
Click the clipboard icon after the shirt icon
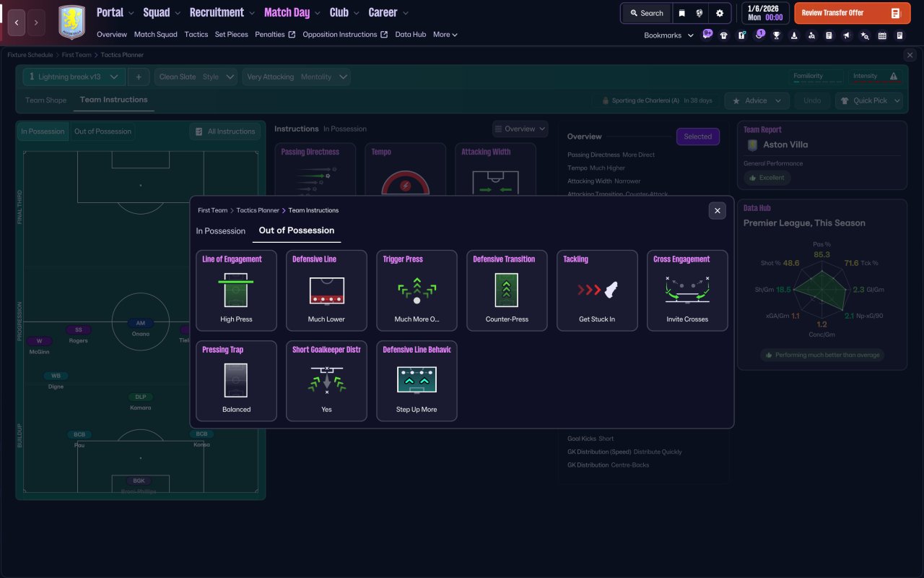pyautogui.click(x=741, y=35)
